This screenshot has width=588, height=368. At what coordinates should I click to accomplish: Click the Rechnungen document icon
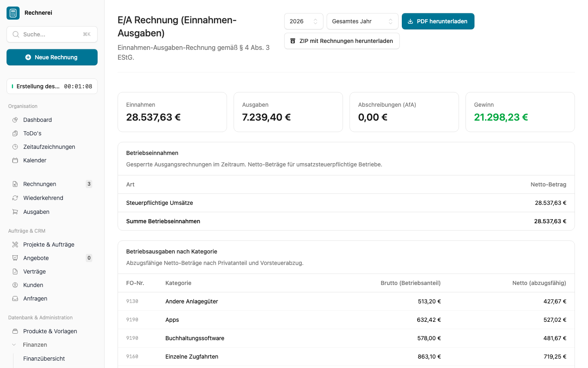click(15, 184)
